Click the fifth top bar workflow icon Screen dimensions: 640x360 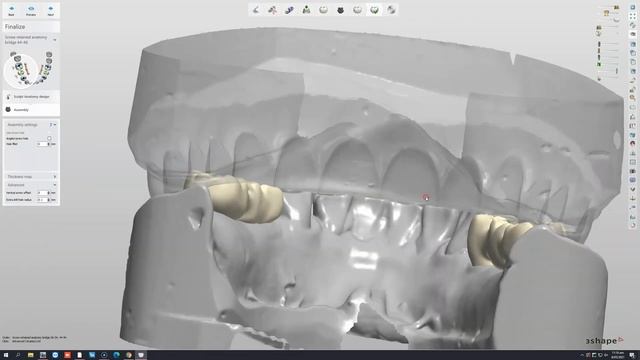coord(323,10)
